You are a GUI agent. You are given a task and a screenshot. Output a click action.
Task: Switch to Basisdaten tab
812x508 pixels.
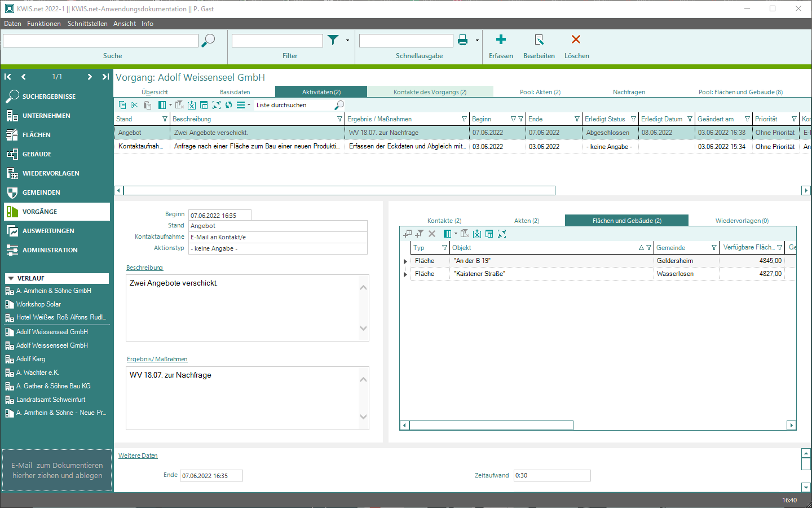[235, 92]
